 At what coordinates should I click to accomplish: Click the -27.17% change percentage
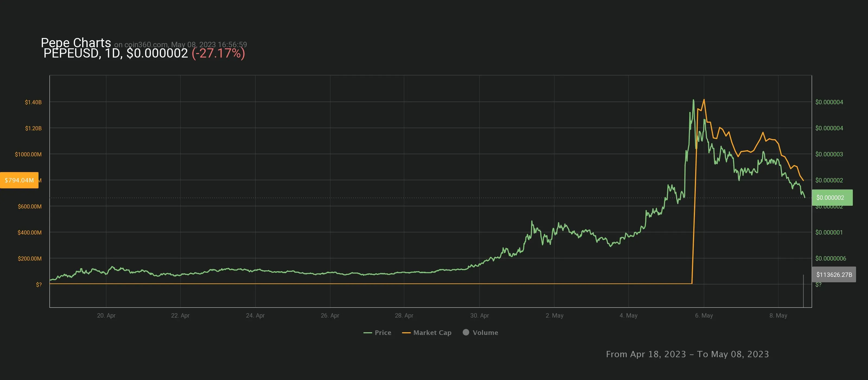point(218,53)
